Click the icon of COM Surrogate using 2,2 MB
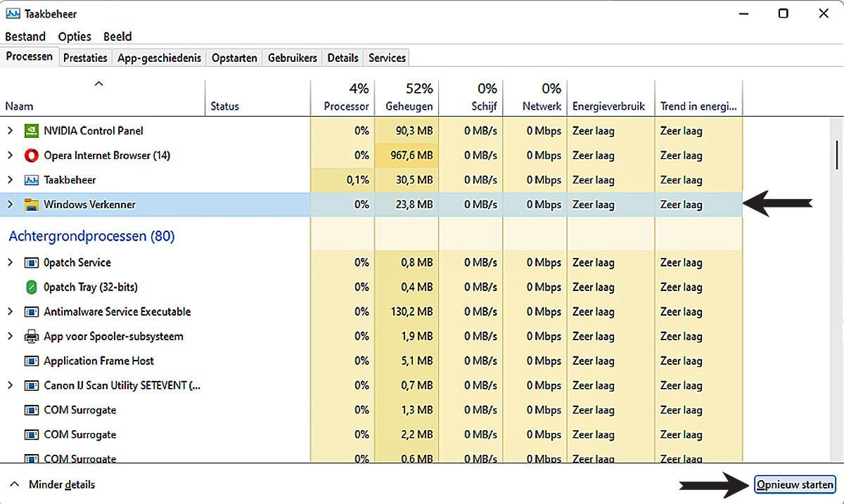The image size is (844, 504). pyautogui.click(x=31, y=435)
